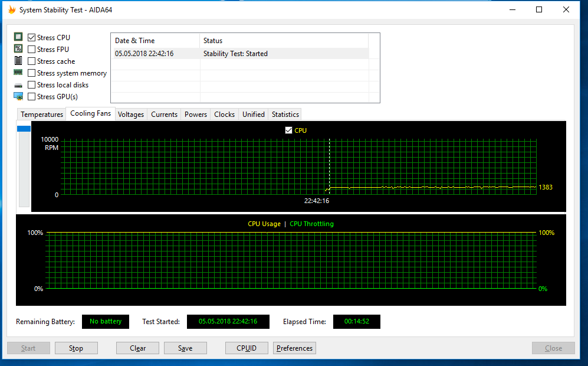Click the CPU Throttling legend label
This screenshot has width=588, height=366.
(311, 224)
